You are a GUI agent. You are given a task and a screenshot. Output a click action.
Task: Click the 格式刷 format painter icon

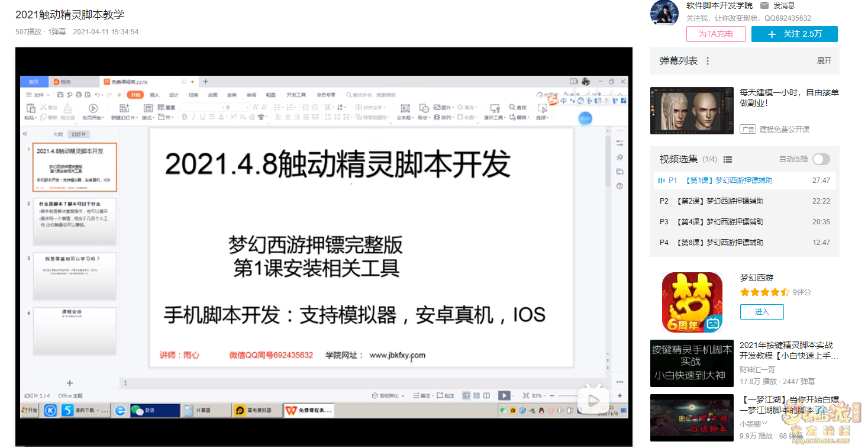pos(67,108)
